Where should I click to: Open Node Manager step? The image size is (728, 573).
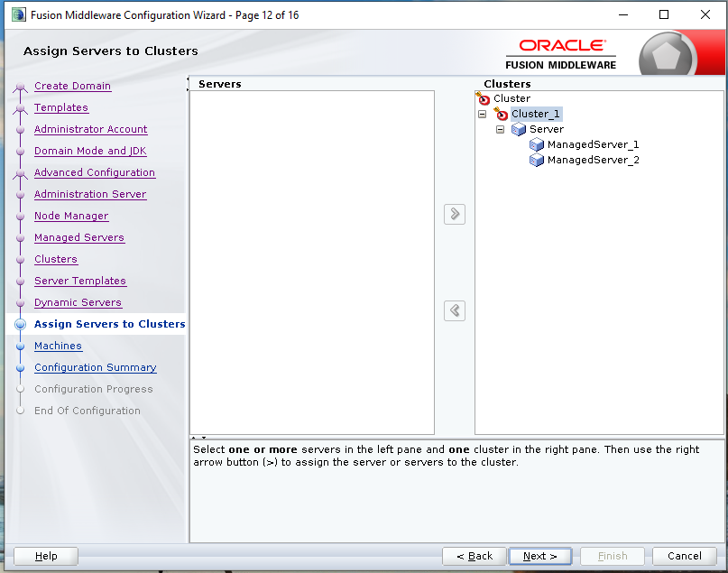click(x=71, y=216)
